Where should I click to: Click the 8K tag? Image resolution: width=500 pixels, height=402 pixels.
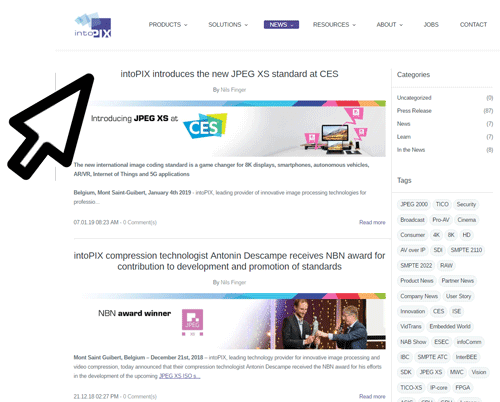pos(451,235)
